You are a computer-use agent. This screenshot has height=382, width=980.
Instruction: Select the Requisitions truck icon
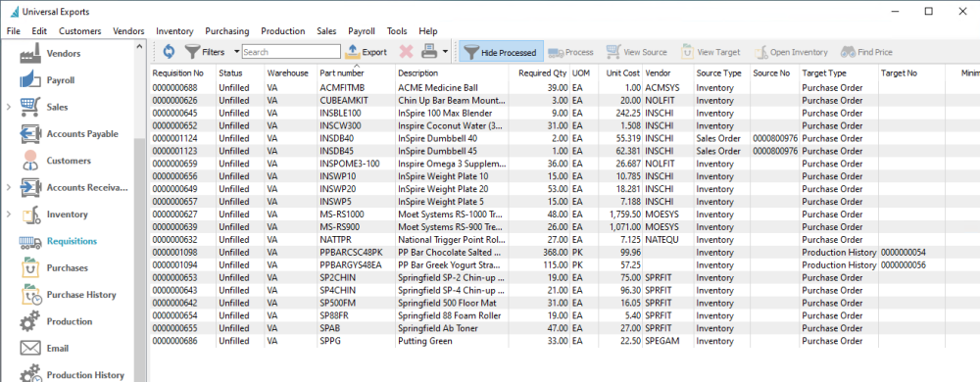[30, 241]
